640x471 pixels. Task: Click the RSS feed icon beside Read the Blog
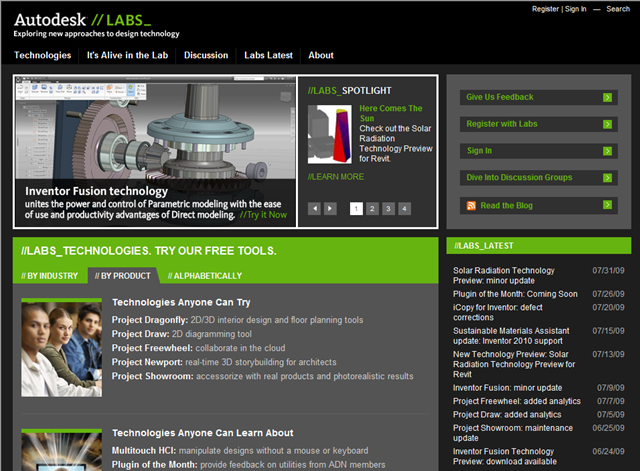tap(471, 205)
